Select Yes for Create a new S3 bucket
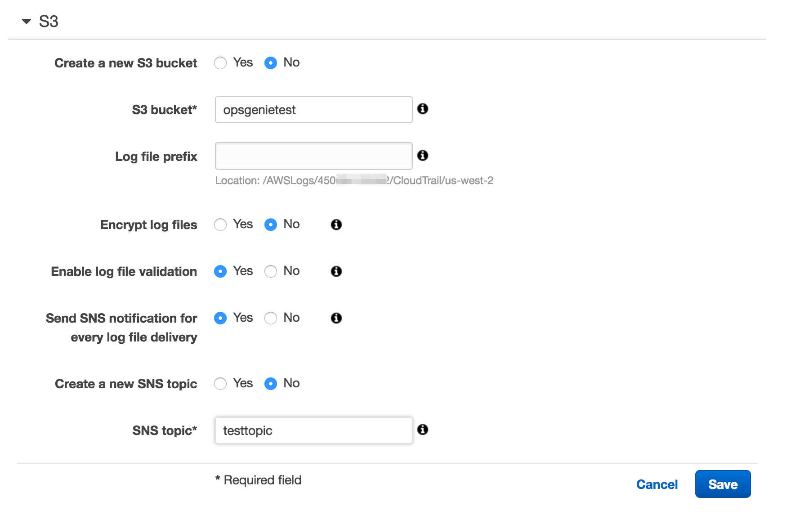 point(220,63)
